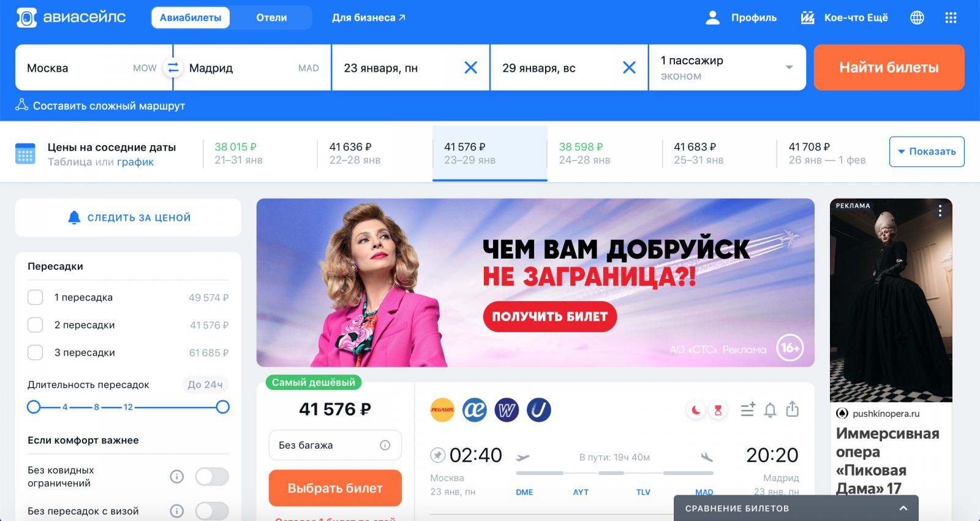Click the Utair airline logo
This screenshot has height=521, width=980.
click(x=539, y=410)
